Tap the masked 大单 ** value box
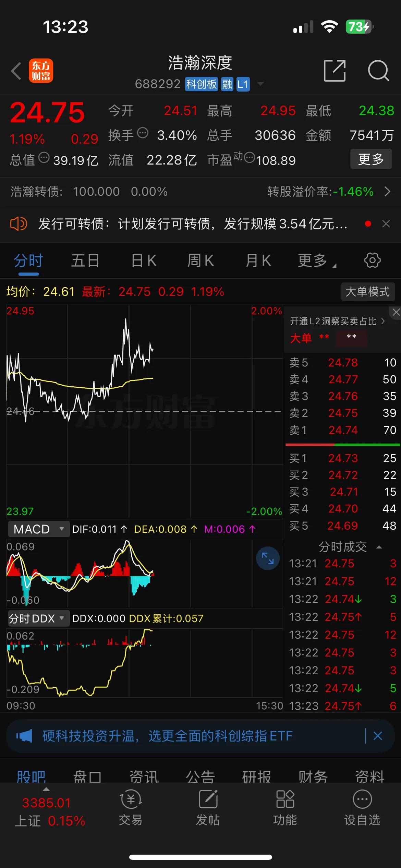The height and width of the screenshot is (868, 401). 351,338
